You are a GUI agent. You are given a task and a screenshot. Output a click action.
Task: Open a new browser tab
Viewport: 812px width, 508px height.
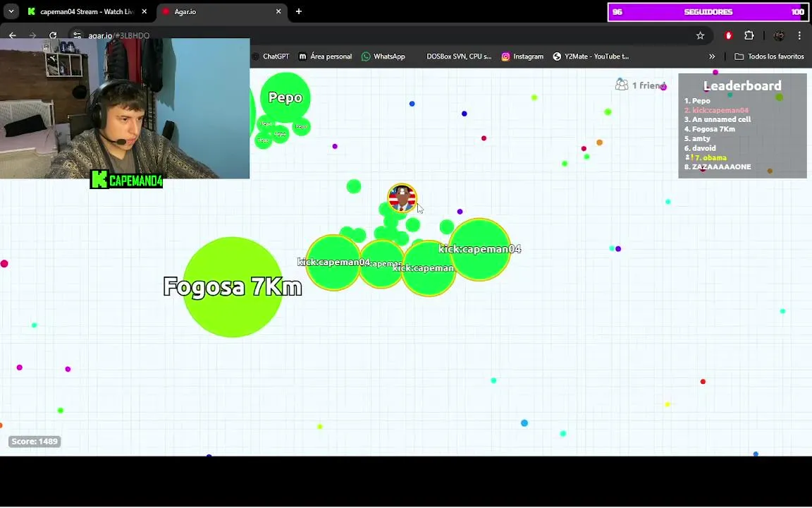[299, 11]
